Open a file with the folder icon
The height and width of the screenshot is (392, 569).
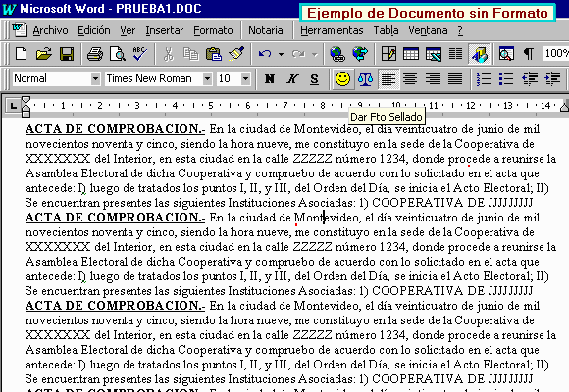pos(44,54)
